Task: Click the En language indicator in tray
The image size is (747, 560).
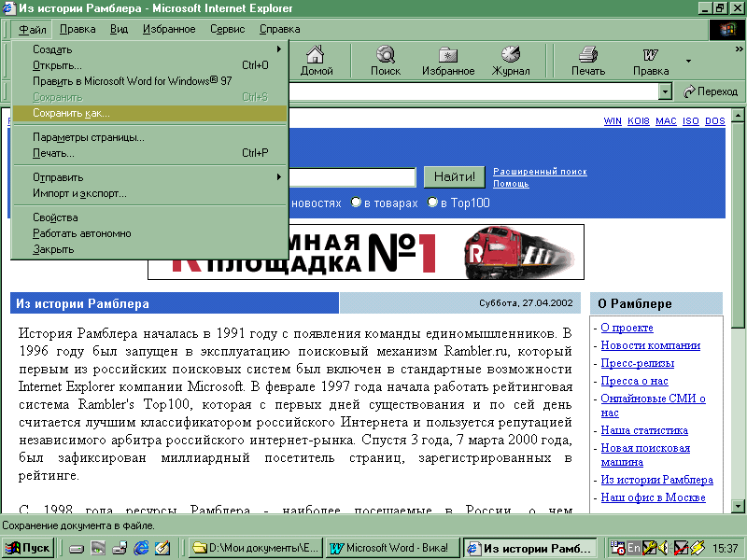Action: click(x=634, y=548)
